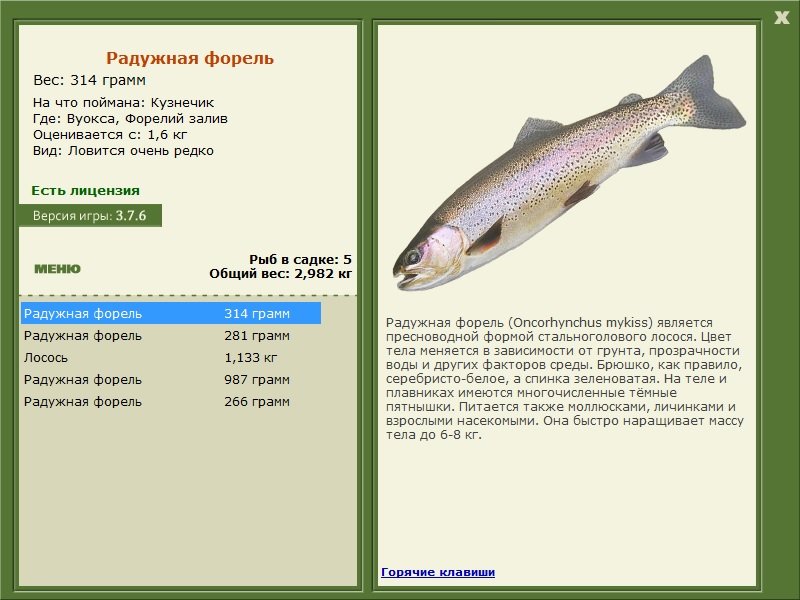Viewport: 800px width, 600px height.
Task: Select the Радужная форель 266 грамм row
Action: click(171, 402)
